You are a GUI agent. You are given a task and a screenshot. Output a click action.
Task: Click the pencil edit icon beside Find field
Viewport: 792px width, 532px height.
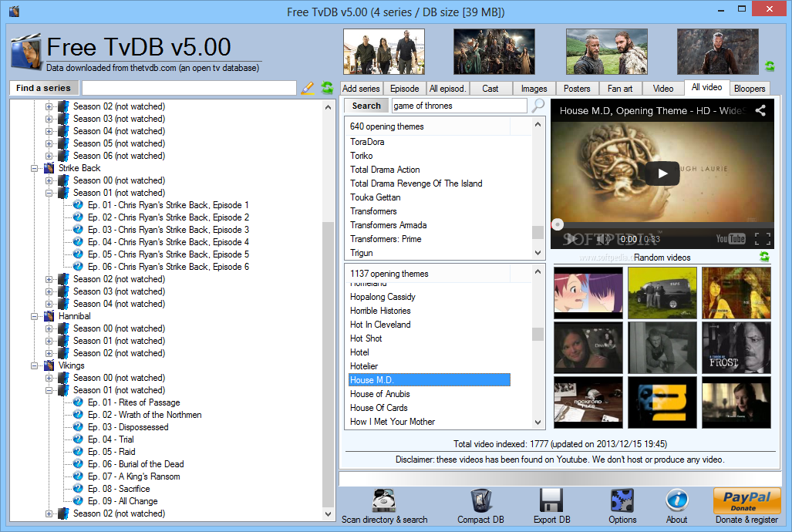pyautogui.click(x=307, y=88)
